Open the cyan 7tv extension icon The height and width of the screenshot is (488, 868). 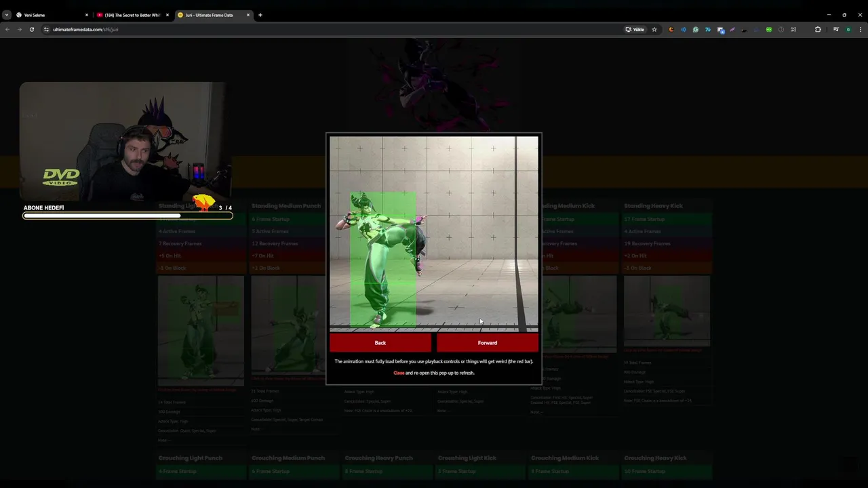[708, 29]
